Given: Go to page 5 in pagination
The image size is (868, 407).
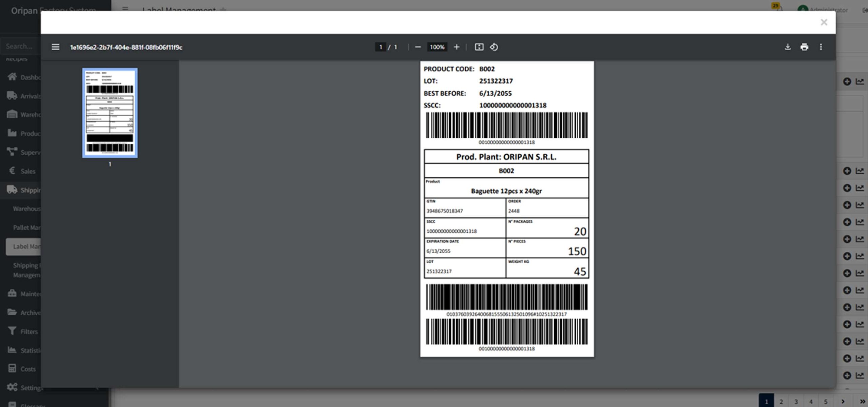Looking at the screenshot, I should click(826, 402).
